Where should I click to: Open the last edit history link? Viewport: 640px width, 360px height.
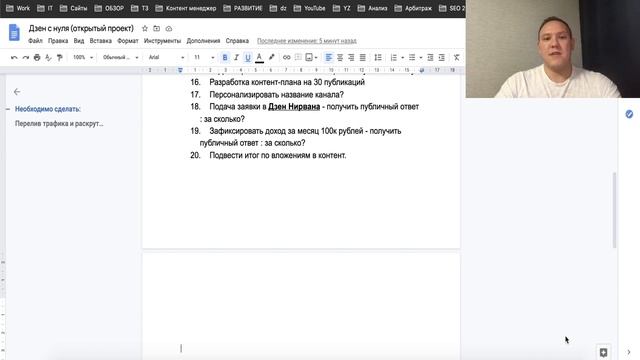[x=307, y=41]
